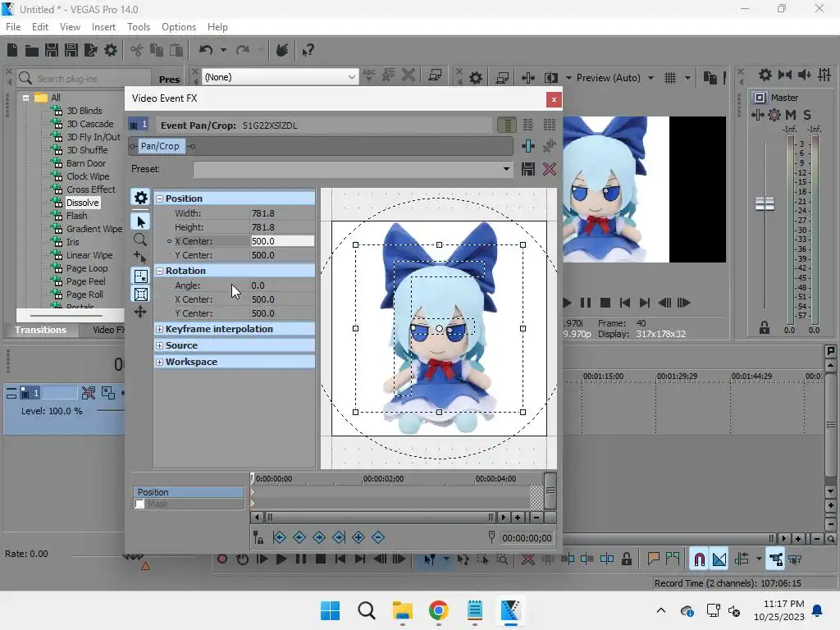Screen dimensions: 840x630
Task: Expand the Source section
Action: 160,345
